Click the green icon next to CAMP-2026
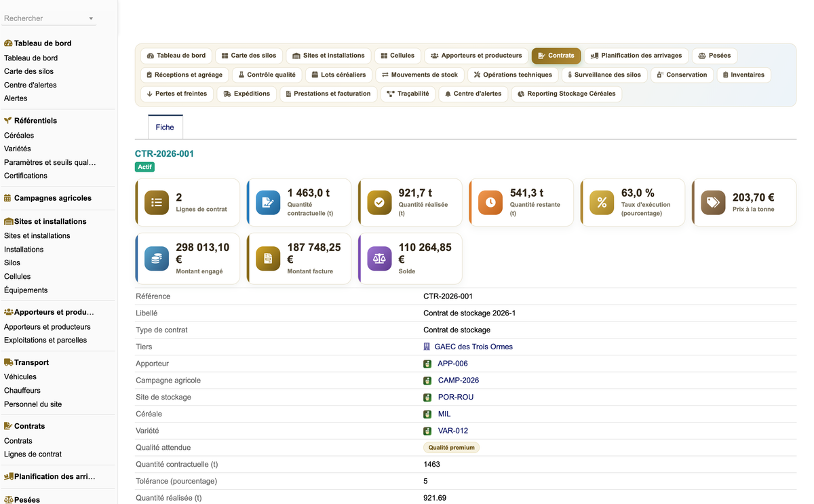The image size is (814, 504). [x=427, y=381]
